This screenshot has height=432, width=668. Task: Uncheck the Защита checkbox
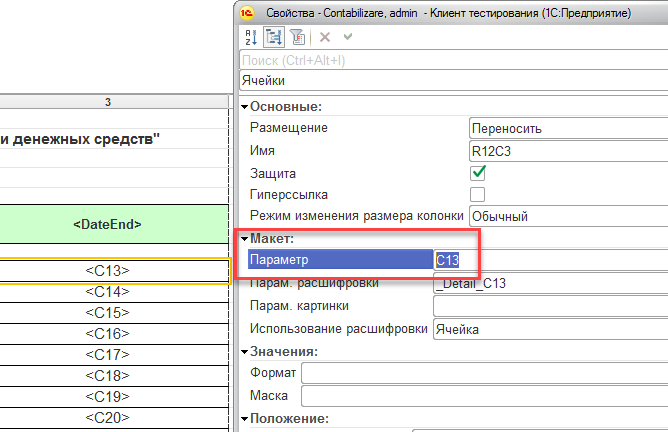pyautogui.click(x=478, y=173)
